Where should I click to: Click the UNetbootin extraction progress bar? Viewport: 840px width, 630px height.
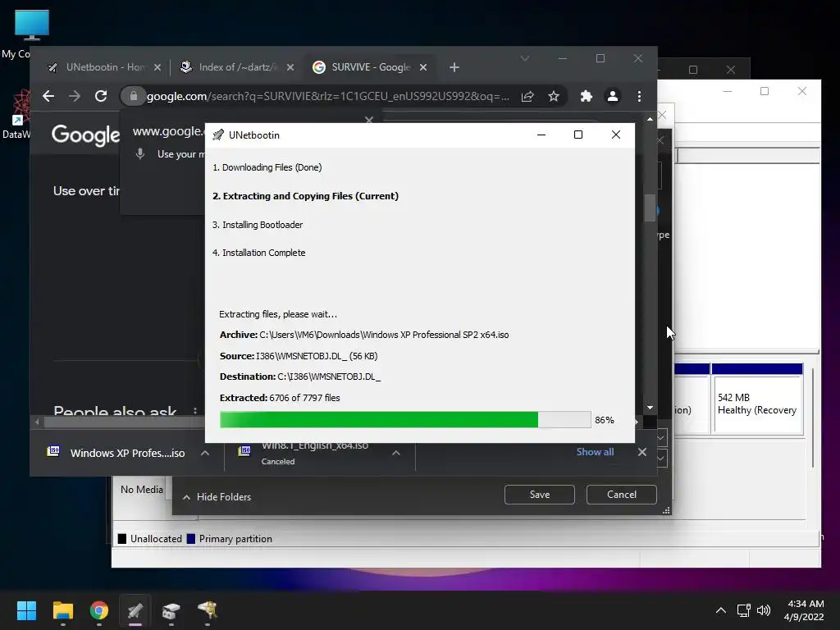click(405, 419)
